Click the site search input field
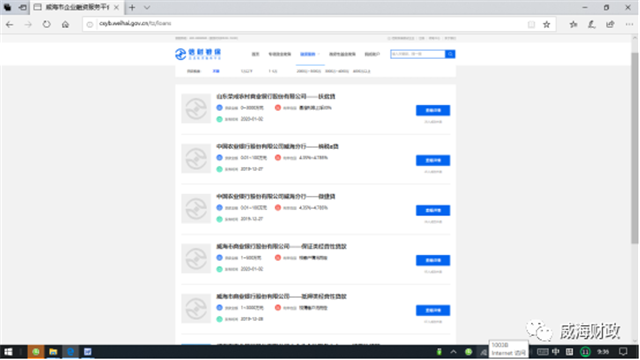640x360 pixels. point(418,54)
